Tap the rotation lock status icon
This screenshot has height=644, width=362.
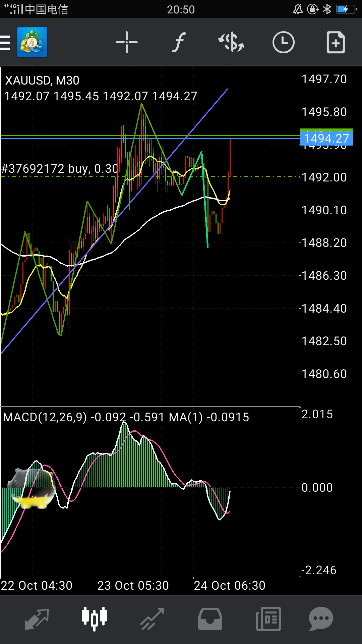tap(313, 9)
